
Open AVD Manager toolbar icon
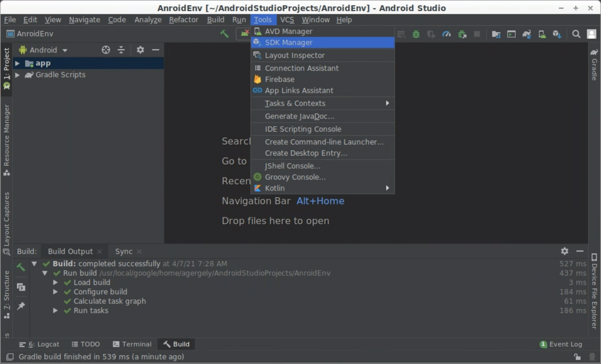pyautogui.click(x=542, y=34)
